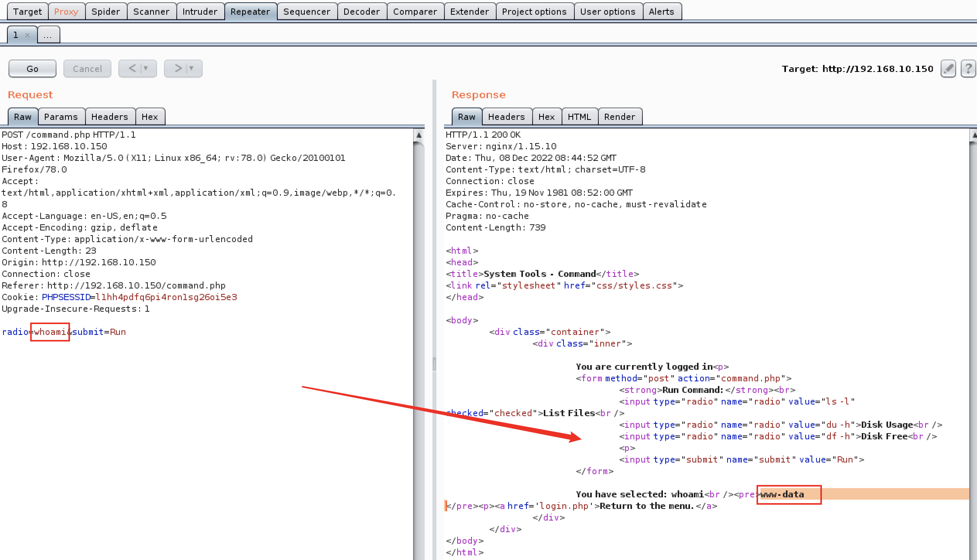Image resolution: width=977 pixels, height=560 pixels.
Task: Click the pencil edit target icon
Action: point(948,69)
